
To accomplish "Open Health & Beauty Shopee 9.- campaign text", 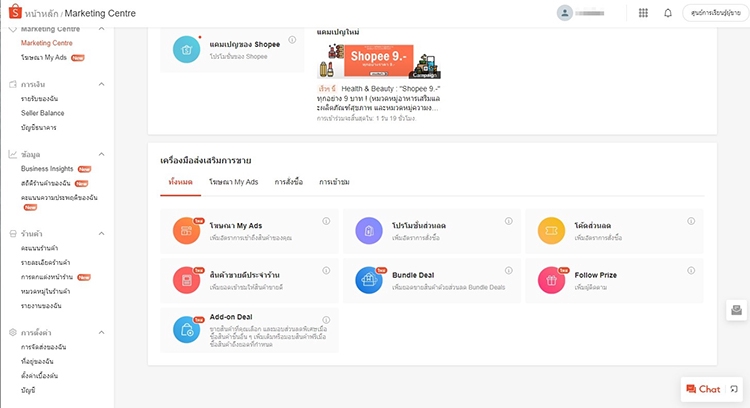I will 378,98.
